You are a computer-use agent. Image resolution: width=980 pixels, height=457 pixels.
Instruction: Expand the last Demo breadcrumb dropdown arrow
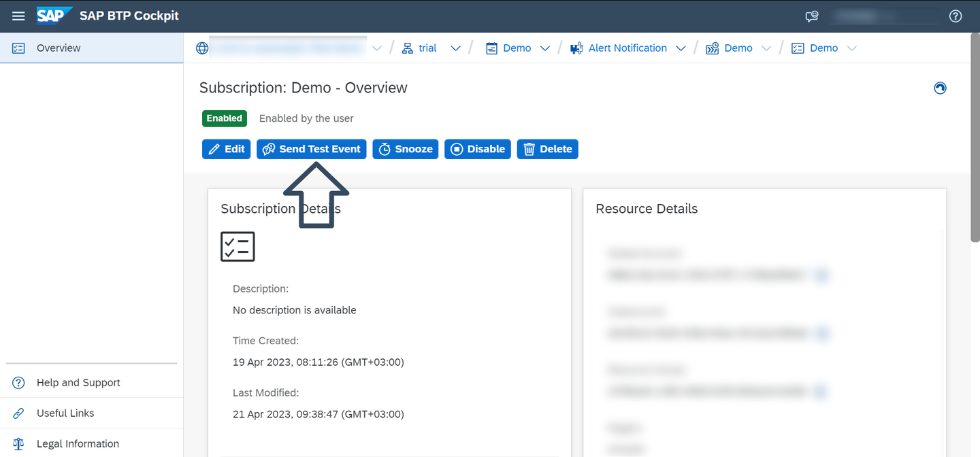(x=851, y=48)
